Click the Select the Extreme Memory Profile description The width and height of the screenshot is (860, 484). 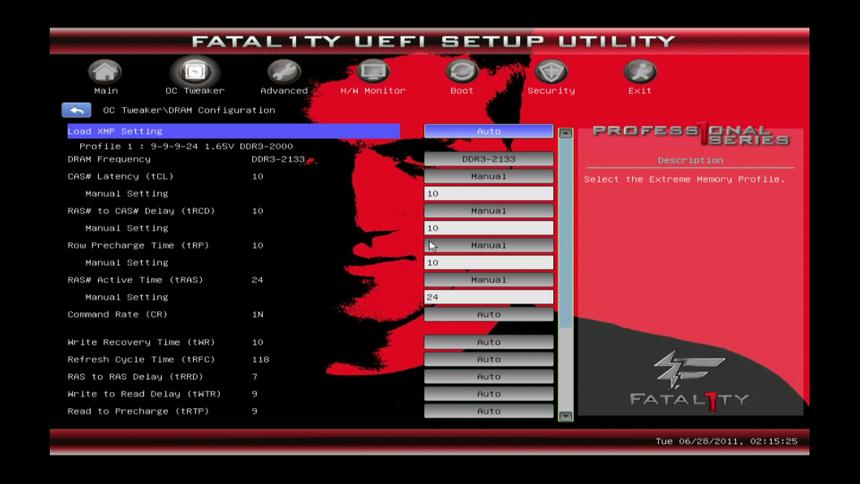click(684, 179)
